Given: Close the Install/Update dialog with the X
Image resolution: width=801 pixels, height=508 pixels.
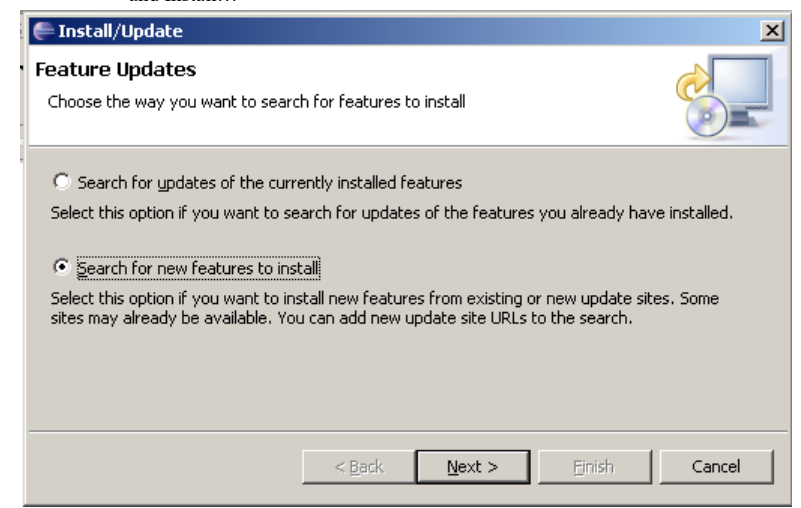Looking at the screenshot, I should coord(772,31).
